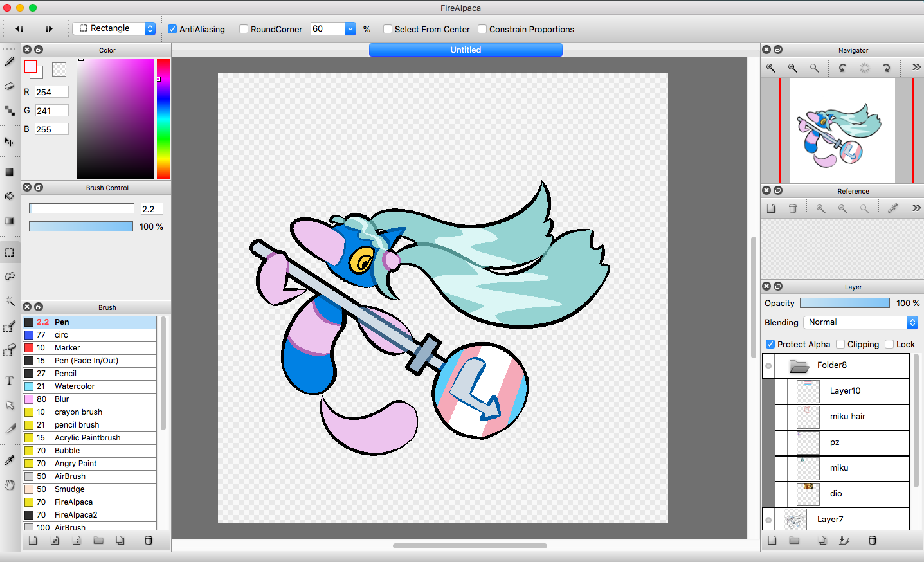Click the hue spectrum bar
The image size is (924, 562).
pyautogui.click(x=163, y=118)
